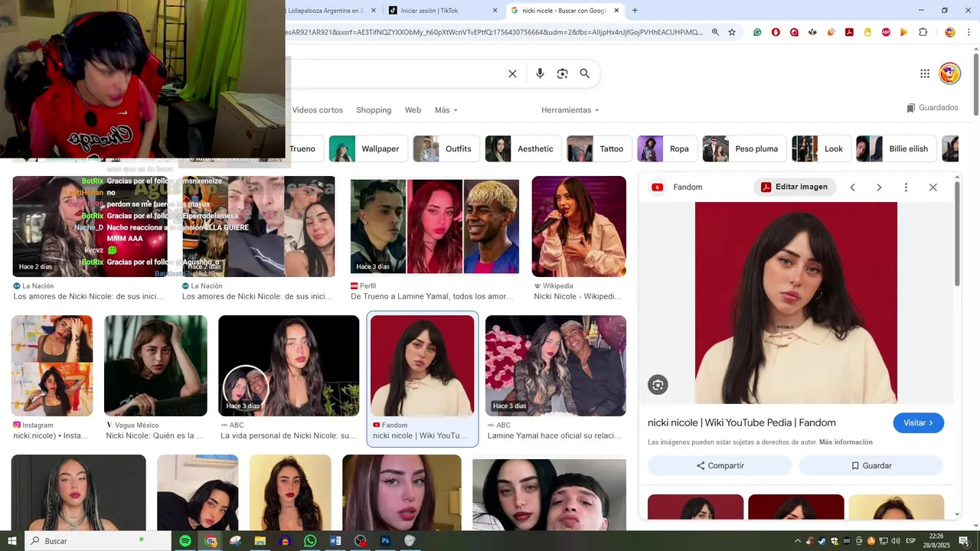Close the nicki nicole Google tab
This screenshot has height=551, width=980.
coord(616,11)
